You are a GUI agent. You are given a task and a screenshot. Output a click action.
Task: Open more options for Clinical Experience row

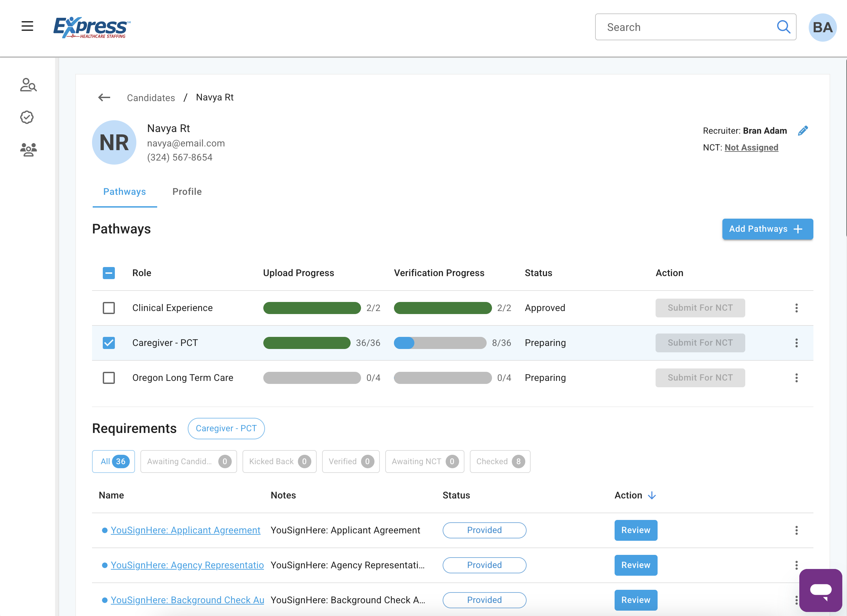(x=796, y=308)
